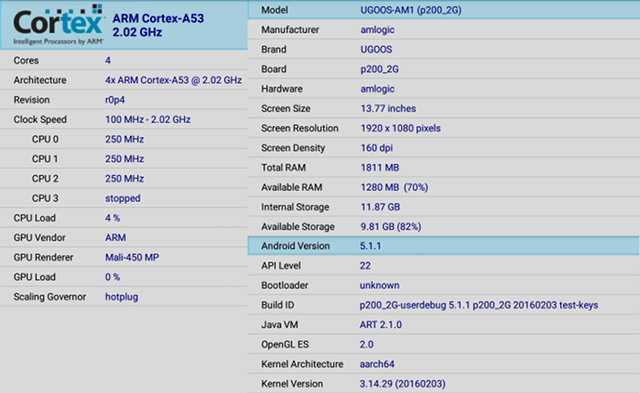This screenshot has height=393, width=640.
Task: Click the Architecture row
Action: tap(124, 80)
